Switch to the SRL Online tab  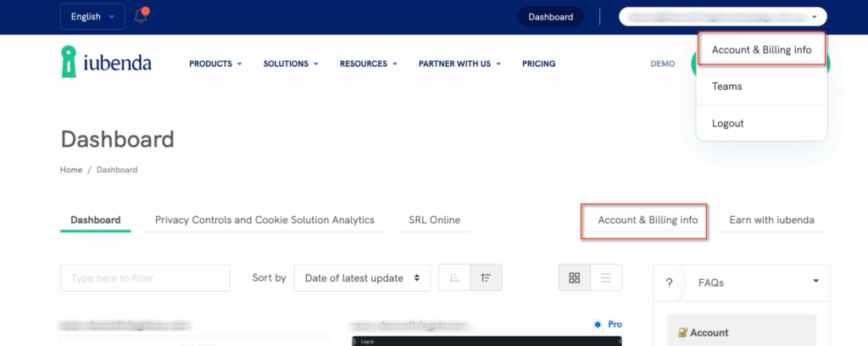pyautogui.click(x=434, y=220)
